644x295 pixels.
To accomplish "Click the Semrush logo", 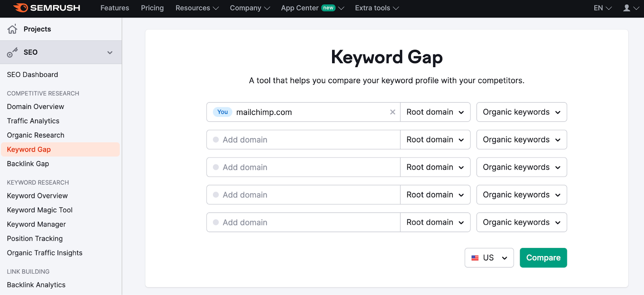I will [47, 8].
